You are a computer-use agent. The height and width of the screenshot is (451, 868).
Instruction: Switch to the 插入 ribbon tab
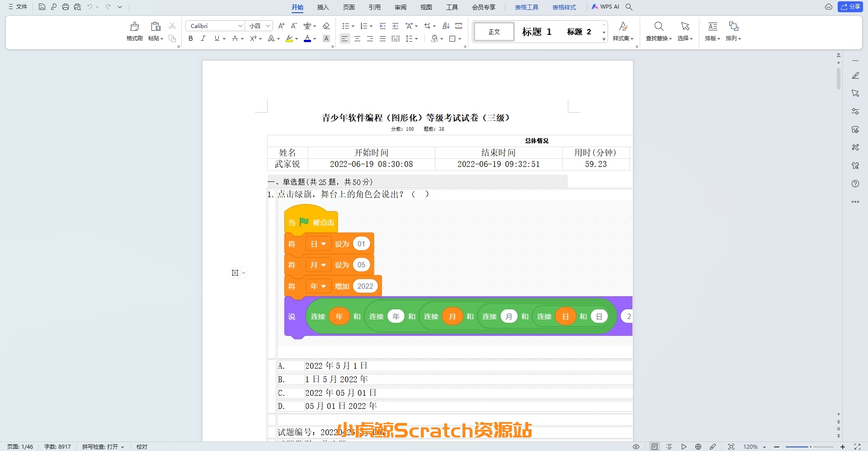[323, 7]
